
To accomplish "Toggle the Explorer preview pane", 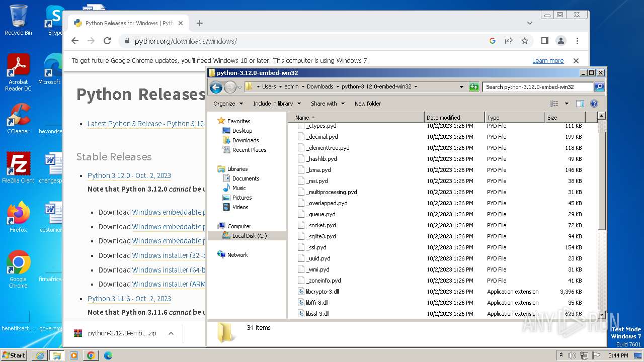I will point(580,104).
